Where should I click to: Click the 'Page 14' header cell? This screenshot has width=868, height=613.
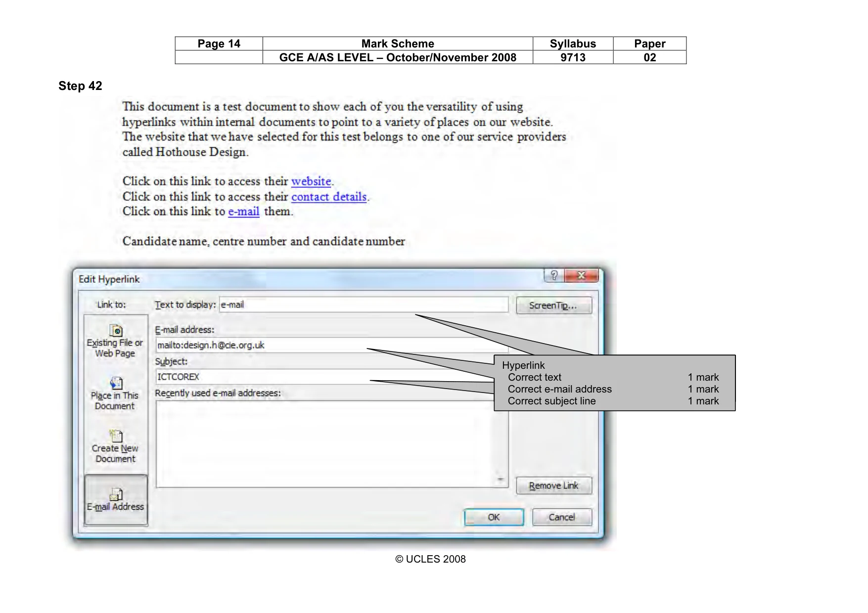pyautogui.click(x=219, y=44)
